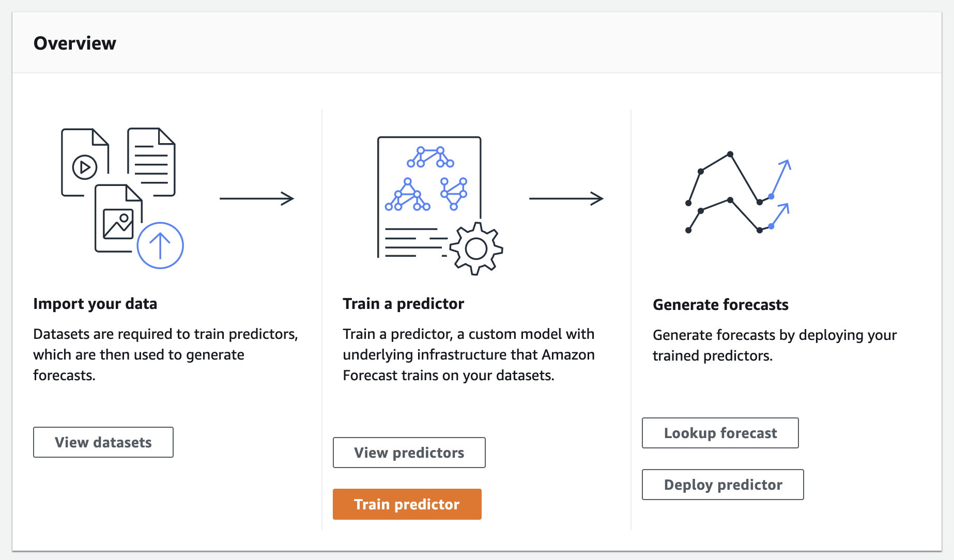954x560 pixels.
Task: Click the image file document icon
Action: (x=117, y=221)
